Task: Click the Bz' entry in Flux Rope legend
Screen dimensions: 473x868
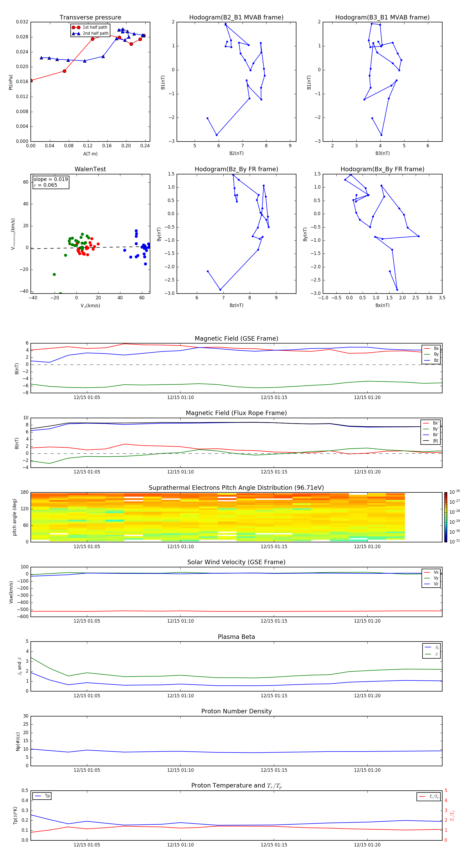Action: [x=431, y=435]
